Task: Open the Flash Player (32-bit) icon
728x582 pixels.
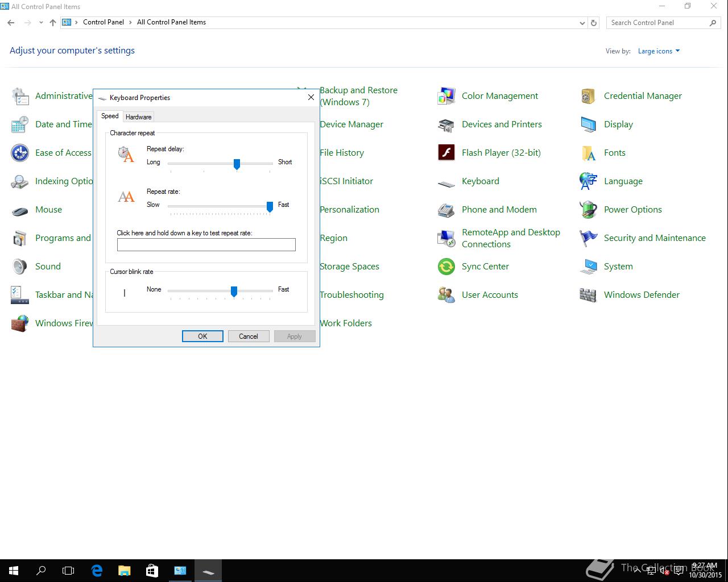Action: pos(446,153)
